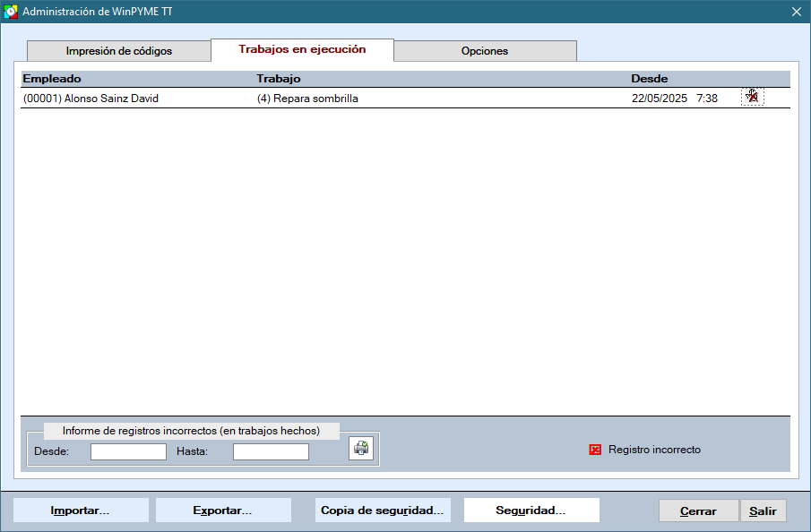Open Copia de seguridad dialog
The height and width of the screenshot is (532, 811).
(x=383, y=511)
